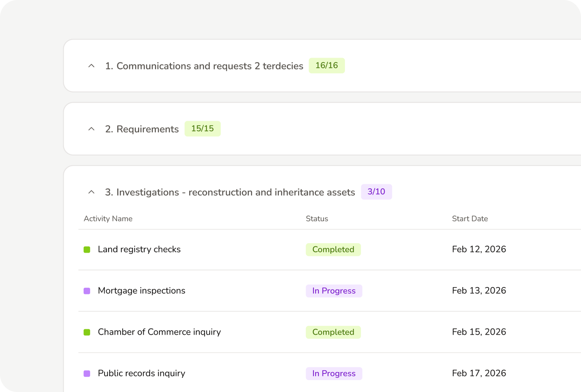
Task: Select the '2. Requirements' section title
Action: point(142,129)
